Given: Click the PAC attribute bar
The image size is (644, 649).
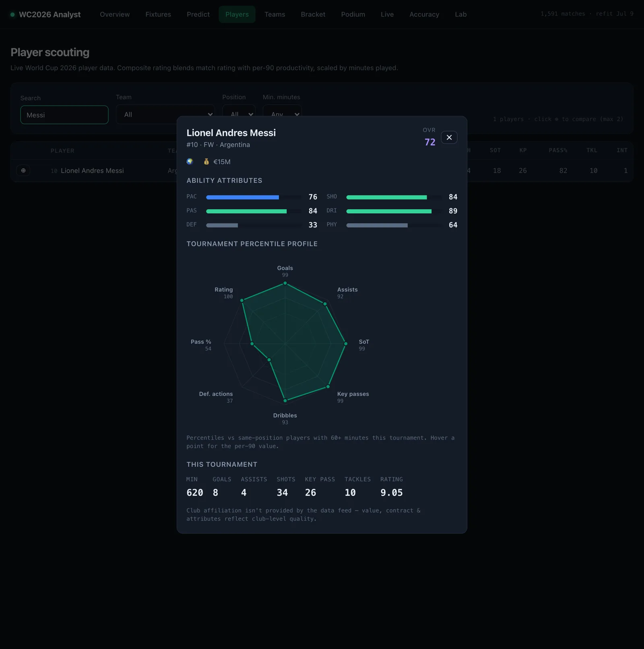Looking at the screenshot, I should [x=254, y=197].
